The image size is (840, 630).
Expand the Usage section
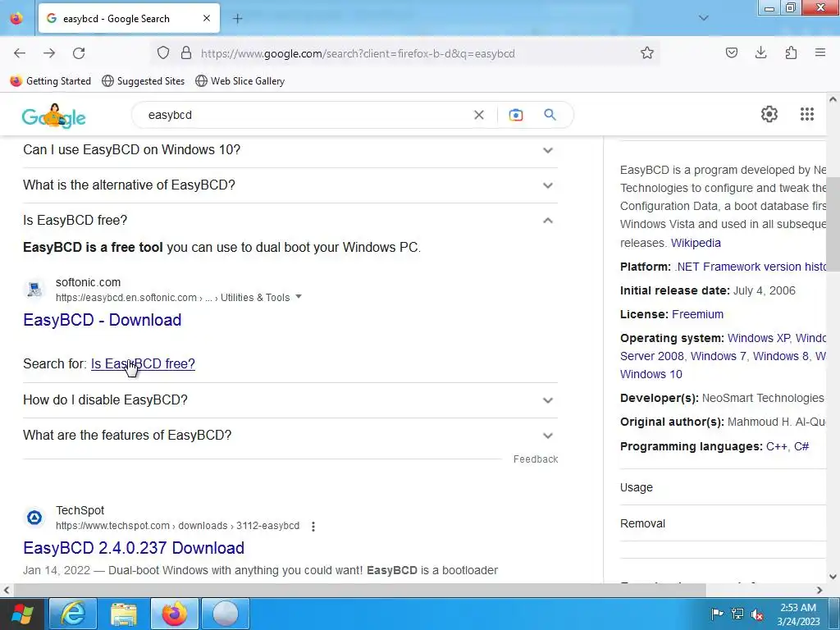[724, 487]
